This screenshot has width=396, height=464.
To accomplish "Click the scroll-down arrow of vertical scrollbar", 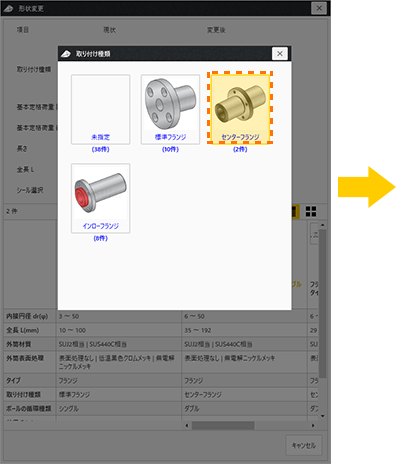I will pyautogui.click(x=322, y=416).
